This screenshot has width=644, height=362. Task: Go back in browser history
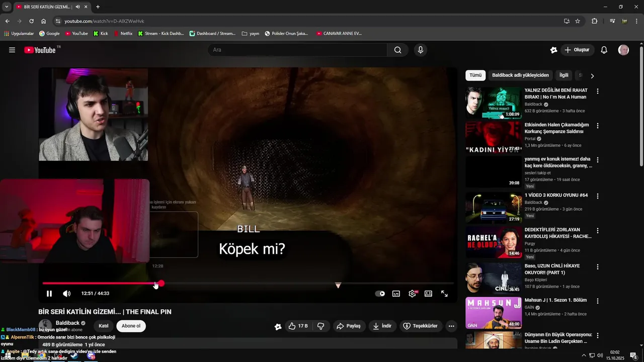(x=7, y=21)
